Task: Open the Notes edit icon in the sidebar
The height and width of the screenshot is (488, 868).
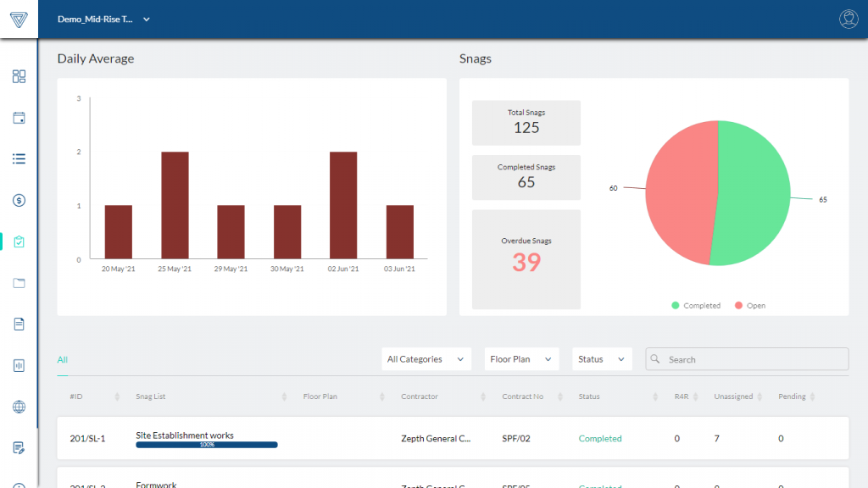Action: pos(19,448)
